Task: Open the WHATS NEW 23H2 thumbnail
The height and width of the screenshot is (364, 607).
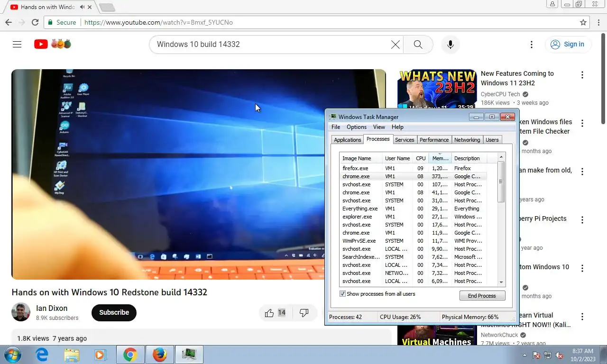Action: (437, 90)
